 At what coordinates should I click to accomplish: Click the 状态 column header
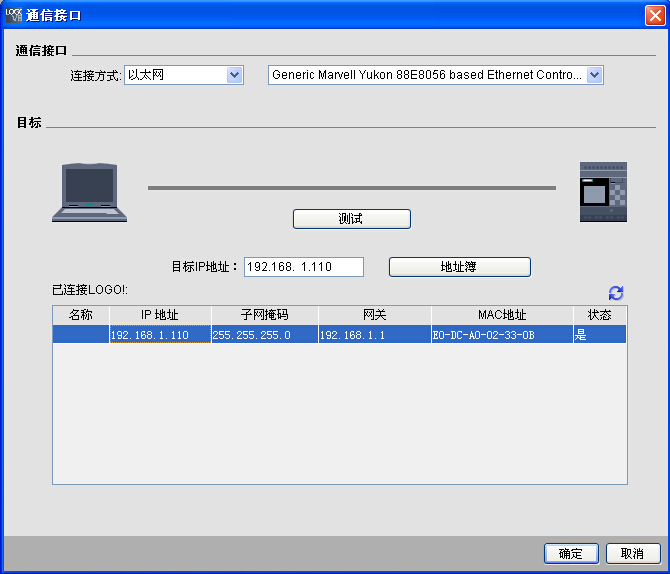tap(599, 315)
